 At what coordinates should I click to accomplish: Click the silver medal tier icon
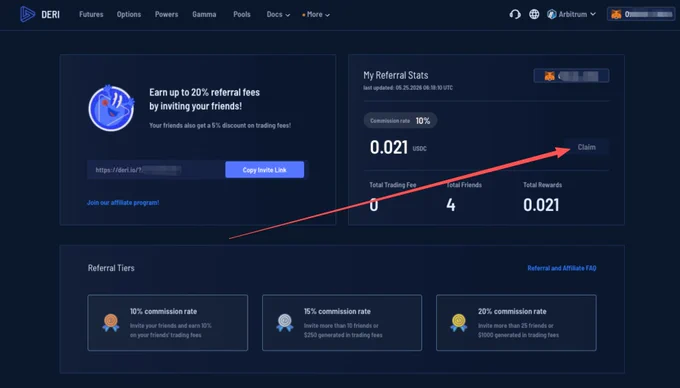(284, 323)
